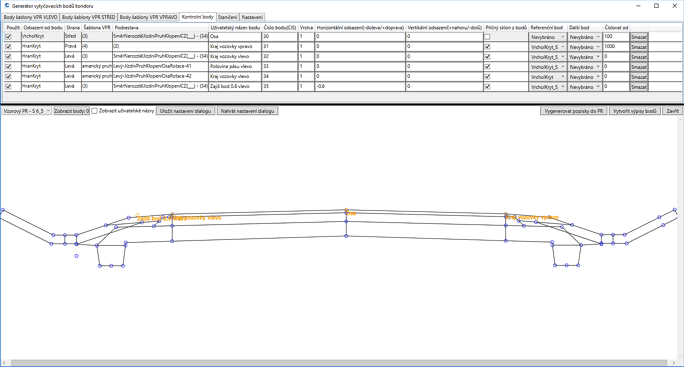Image resolution: width=684 pixels, height=367 pixels.
Task: Click the 'Uložit nastavení dialogu' button
Action: [185, 111]
